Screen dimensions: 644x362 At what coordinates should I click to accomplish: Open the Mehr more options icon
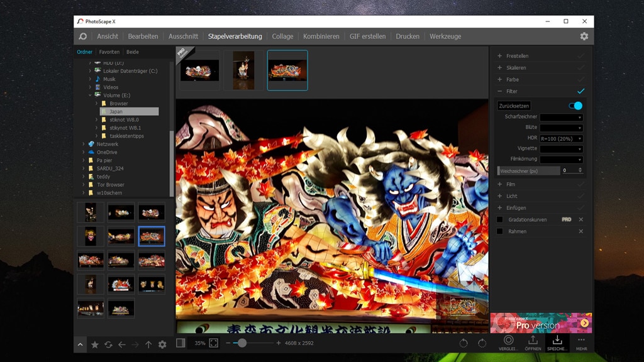coord(581,343)
